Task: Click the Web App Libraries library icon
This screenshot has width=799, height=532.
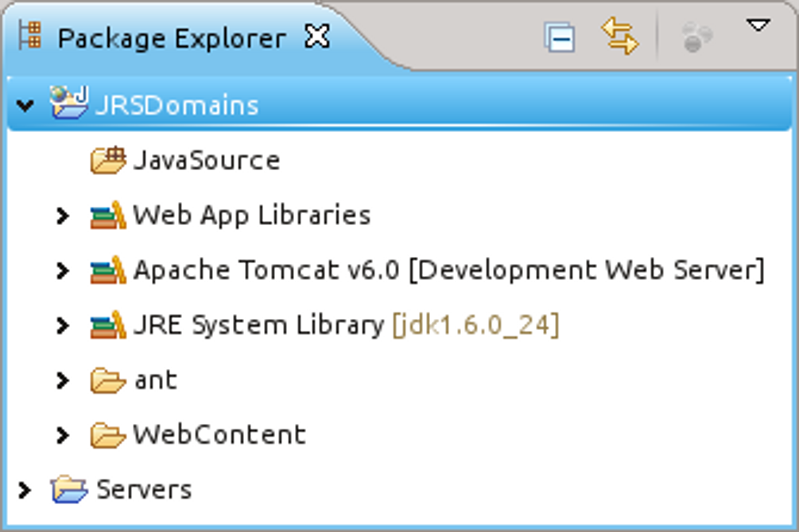Action: [108, 216]
